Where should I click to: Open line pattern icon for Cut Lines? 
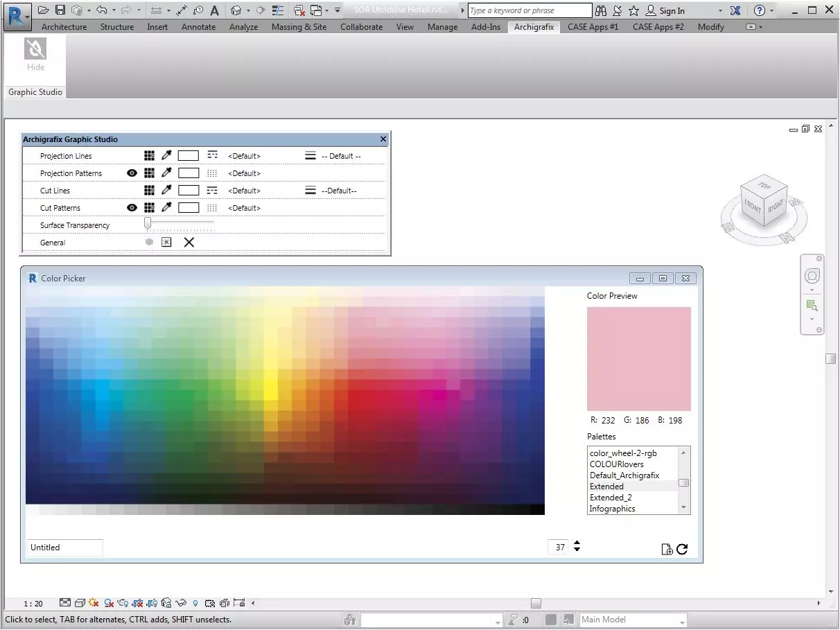pos(212,191)
